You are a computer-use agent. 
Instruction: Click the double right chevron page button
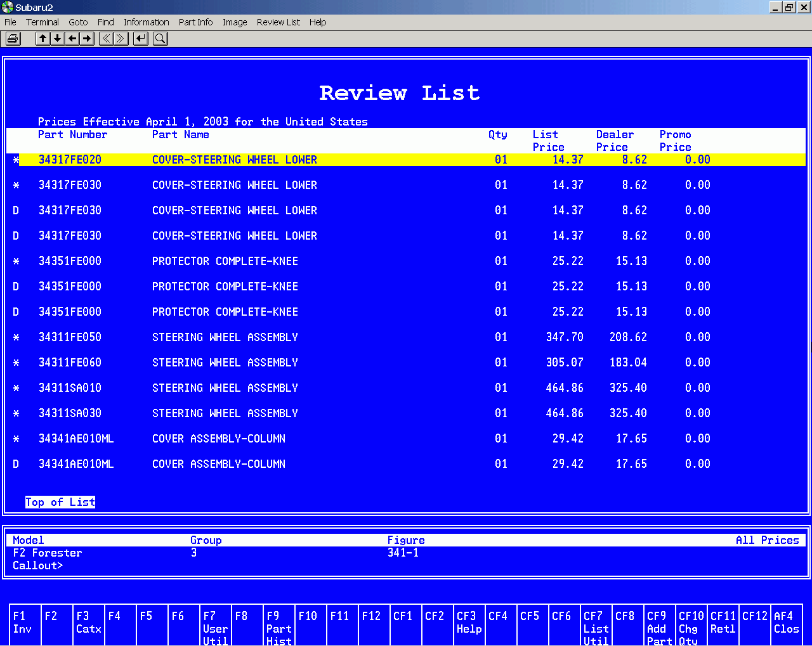coord(121,39)
